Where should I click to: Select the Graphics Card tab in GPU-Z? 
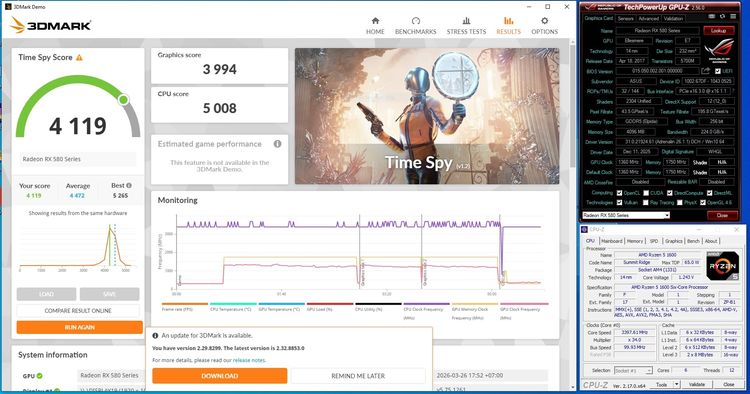pyautogui.click(x=598, y=18)
